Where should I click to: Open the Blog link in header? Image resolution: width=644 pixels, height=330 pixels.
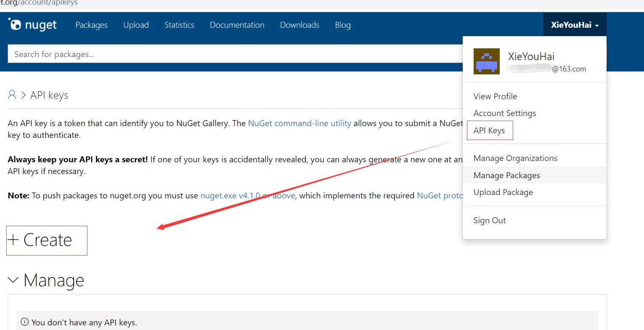[343, 25]
